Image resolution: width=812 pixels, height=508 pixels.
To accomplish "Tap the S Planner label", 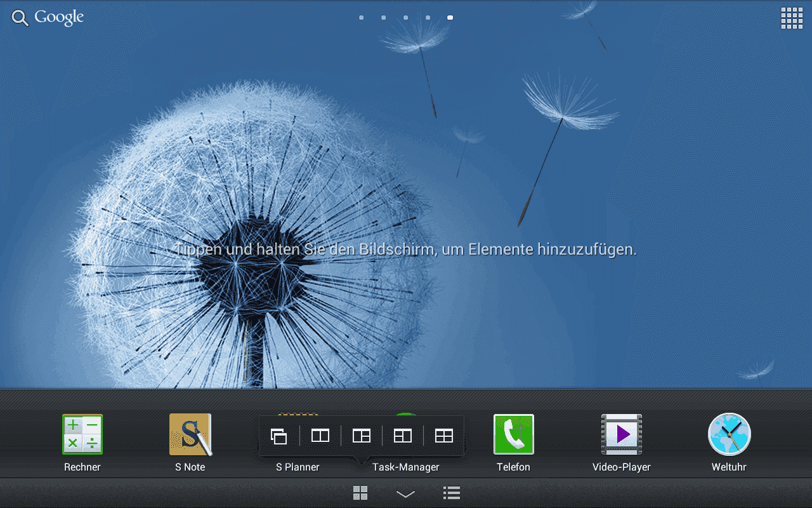I will coord(298,467).
